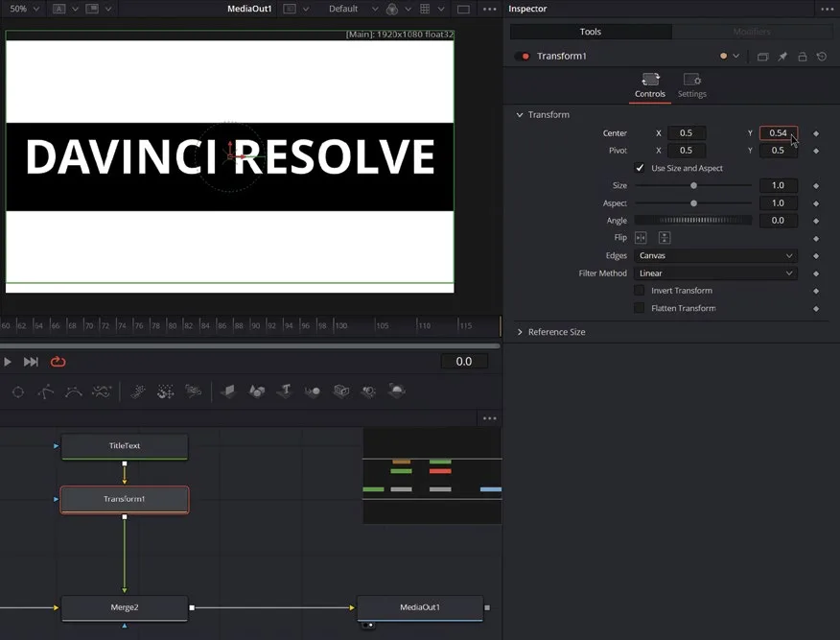
Task: Enable the Flatten Transform checkbox
Action: [x=639, y=308]
